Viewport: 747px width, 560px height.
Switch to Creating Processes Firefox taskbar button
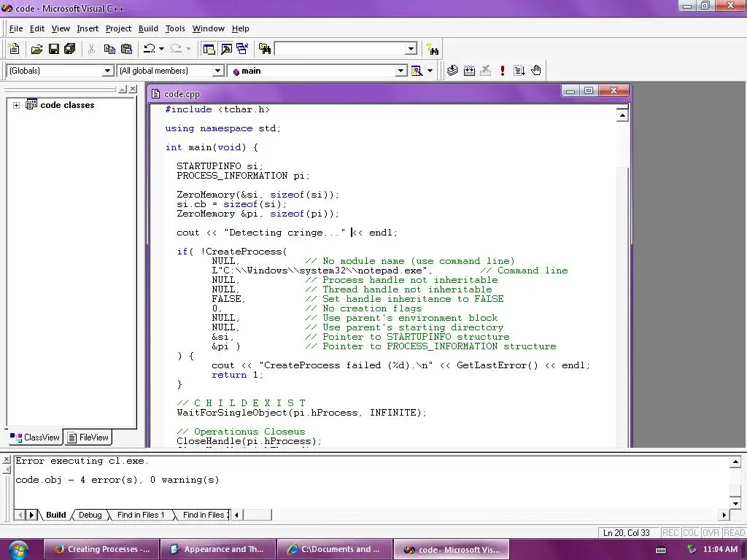coord(101,550)
